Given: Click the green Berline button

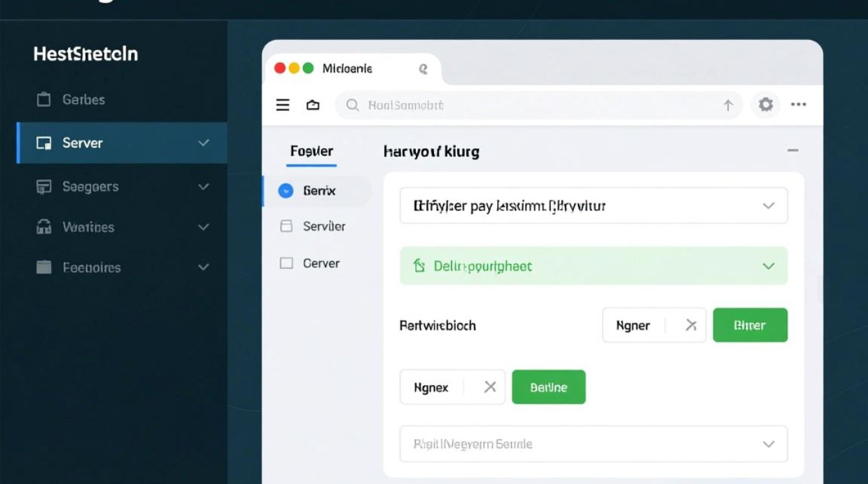Looking at the screenshot, I should [548, 387].
